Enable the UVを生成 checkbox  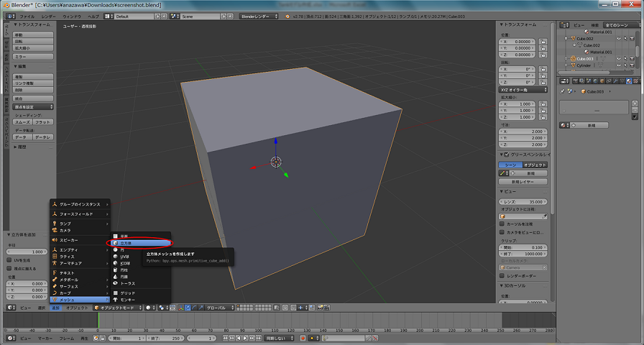click(9, 260)
